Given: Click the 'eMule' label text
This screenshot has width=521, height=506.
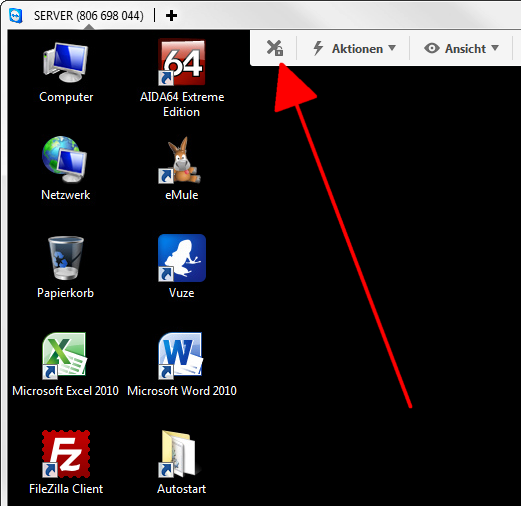Looking at the screenshot, I should tap(182, 195).
